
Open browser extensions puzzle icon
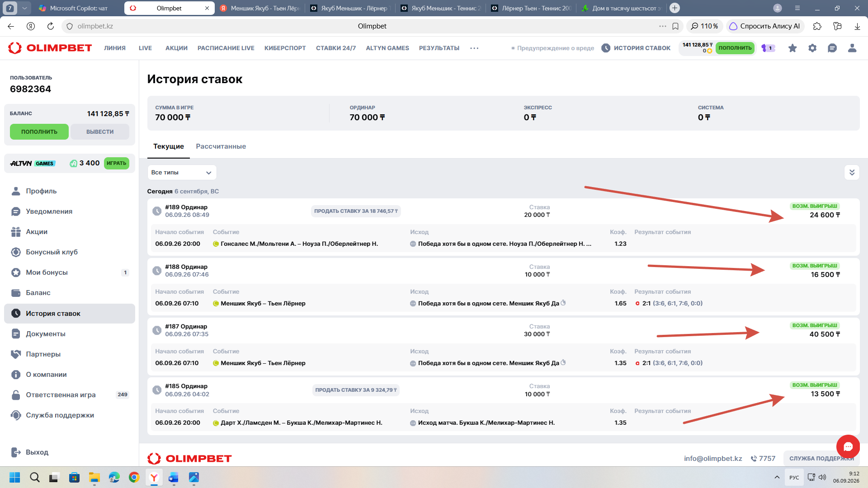point(817,26)
